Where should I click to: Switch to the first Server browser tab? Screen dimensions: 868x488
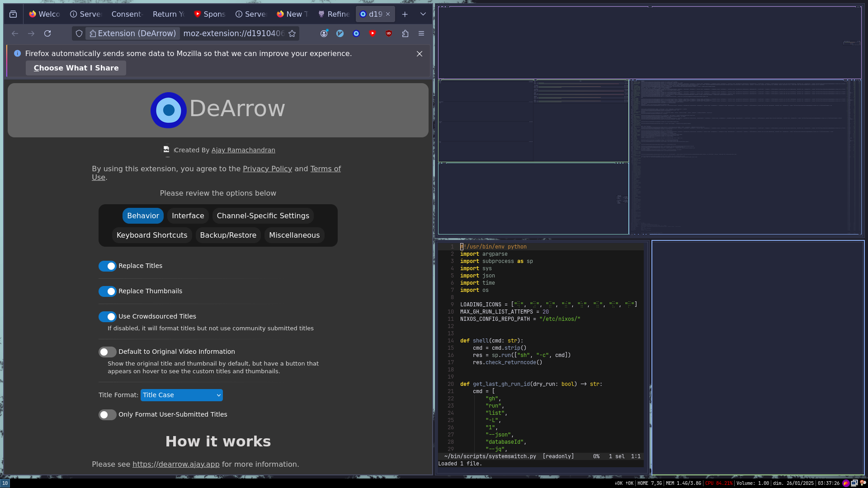[86, 14]
